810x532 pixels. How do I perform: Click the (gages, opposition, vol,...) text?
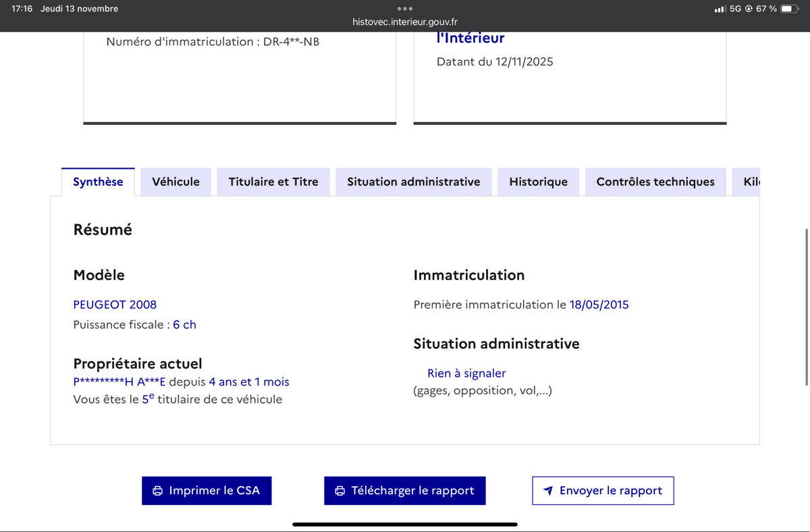tap(483, 390)
